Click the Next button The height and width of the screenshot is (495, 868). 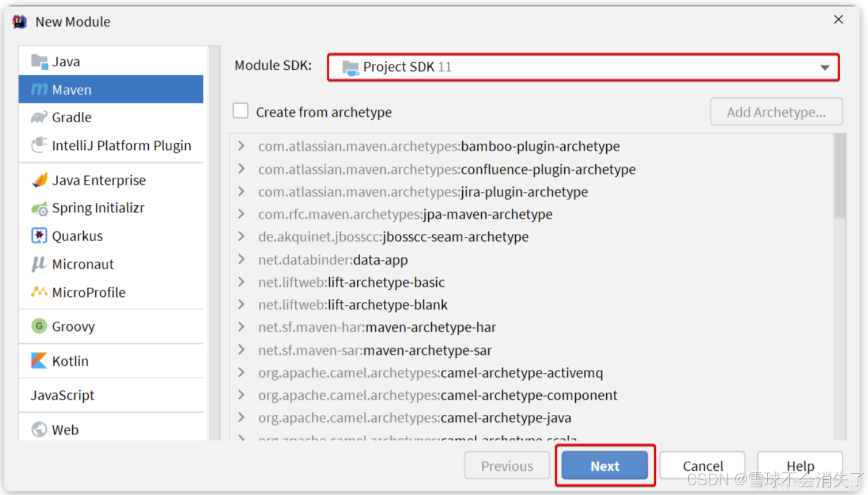point(605,466)
